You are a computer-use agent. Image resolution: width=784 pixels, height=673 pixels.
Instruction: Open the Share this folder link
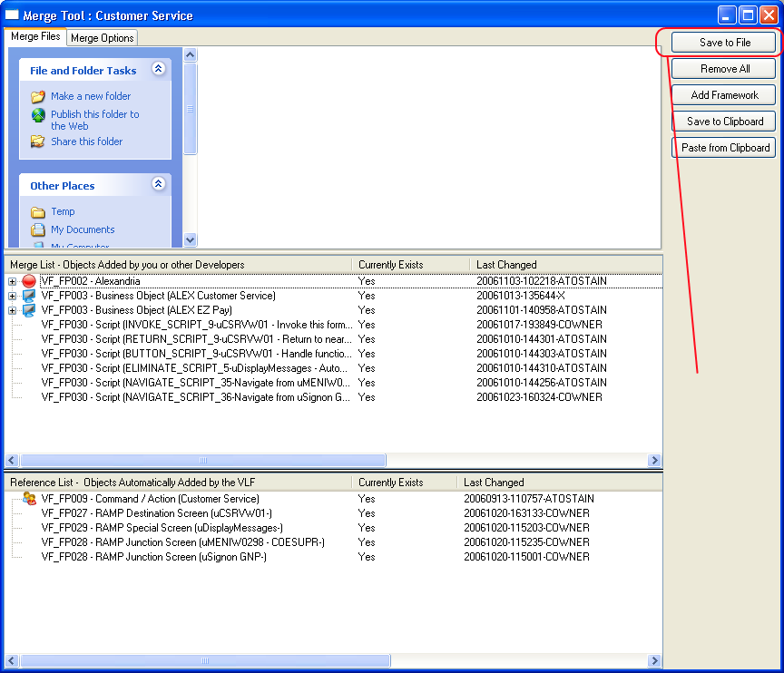coord(86,141)
